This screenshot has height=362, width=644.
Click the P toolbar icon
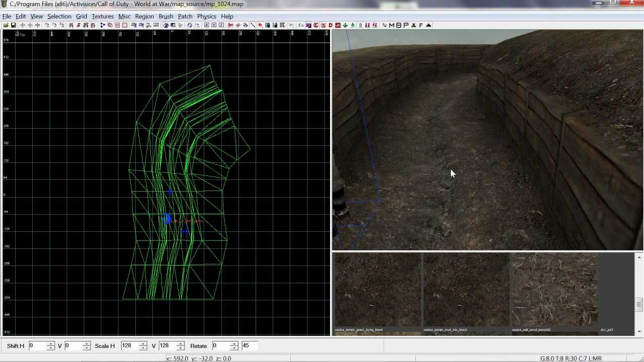point(406,25)
